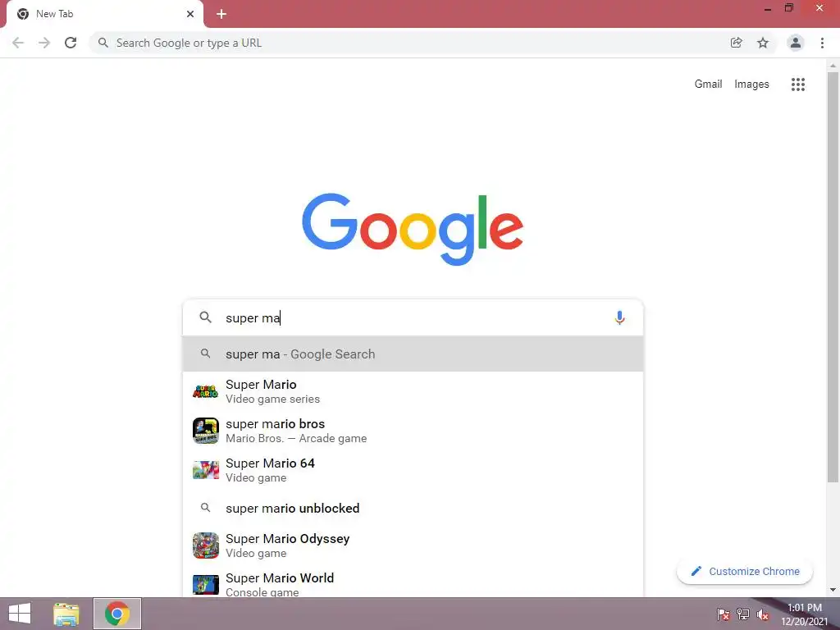Click the forward navigation arrow
The width and height of the screenshot is (840, 630).
point(44,43)
